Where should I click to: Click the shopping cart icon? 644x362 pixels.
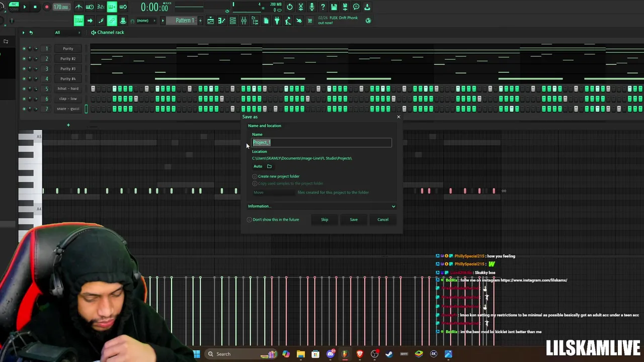click(310, 21)
